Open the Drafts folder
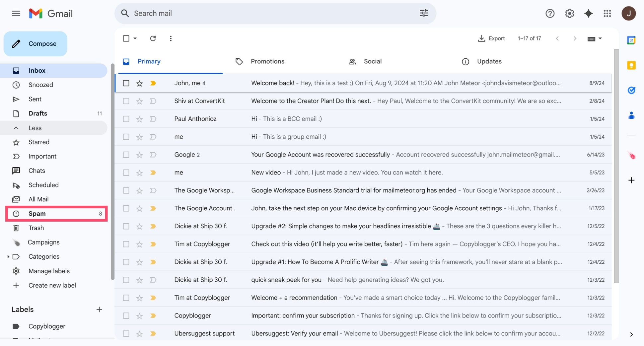Image resolution: width=644 pixels, height=346 pixels. [x=54, y=113]
